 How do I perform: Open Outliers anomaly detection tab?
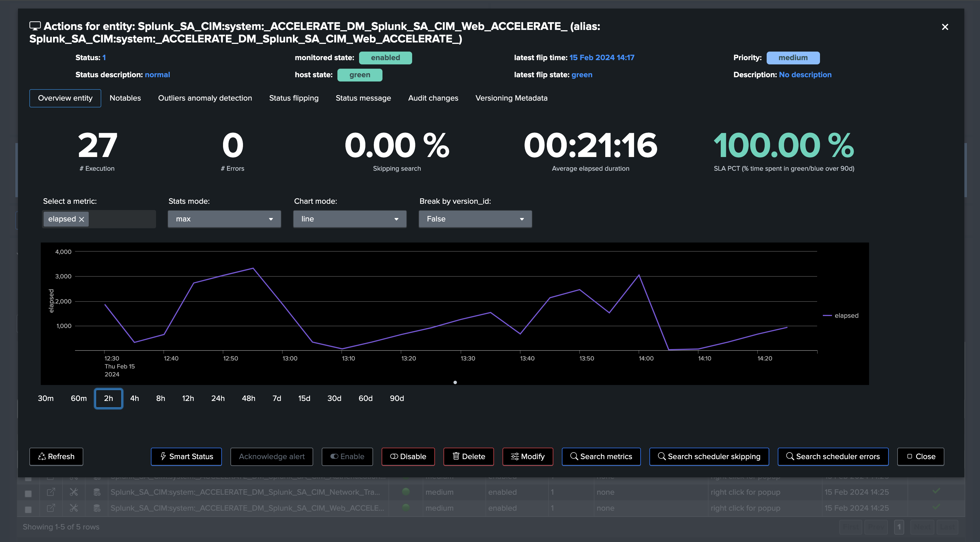click(205, 98)
